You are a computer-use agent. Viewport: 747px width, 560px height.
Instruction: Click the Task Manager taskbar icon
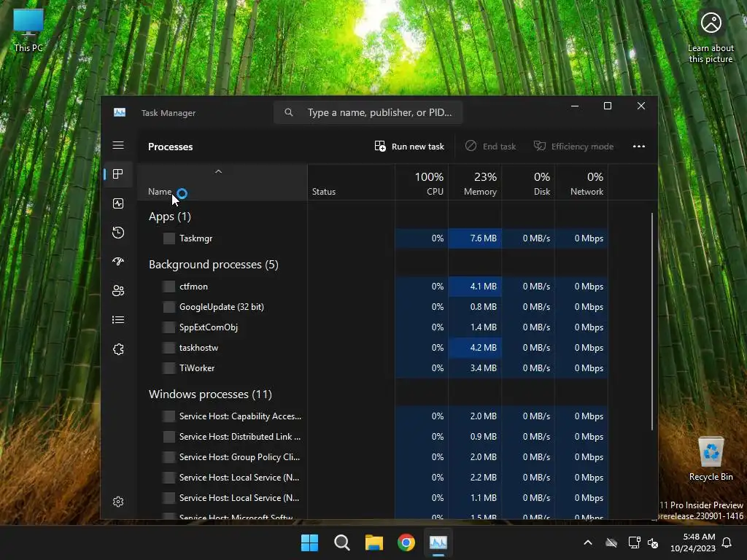pos(438,542)
